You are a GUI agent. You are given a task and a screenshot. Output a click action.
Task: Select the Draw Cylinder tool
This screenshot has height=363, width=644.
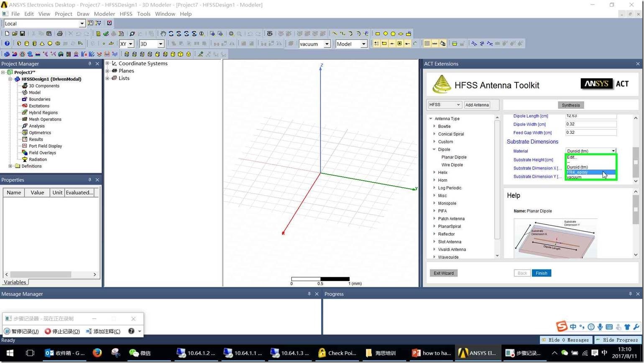click(x=27, y=43)
